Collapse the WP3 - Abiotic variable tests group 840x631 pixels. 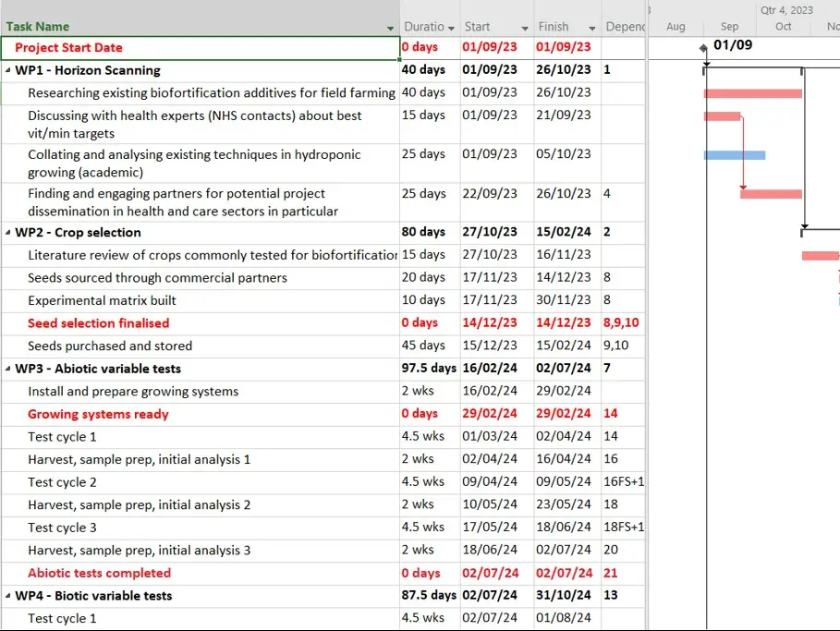click(x=8, y=369)
